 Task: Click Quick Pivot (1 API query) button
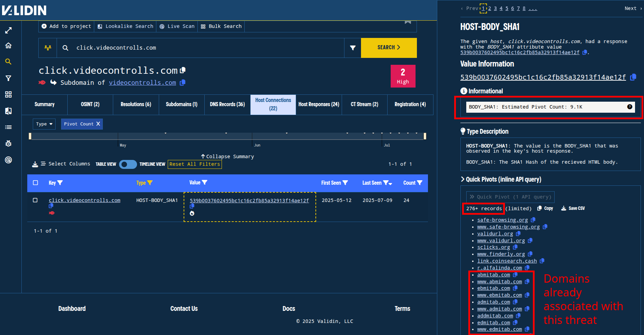click(x=510, y=197)
